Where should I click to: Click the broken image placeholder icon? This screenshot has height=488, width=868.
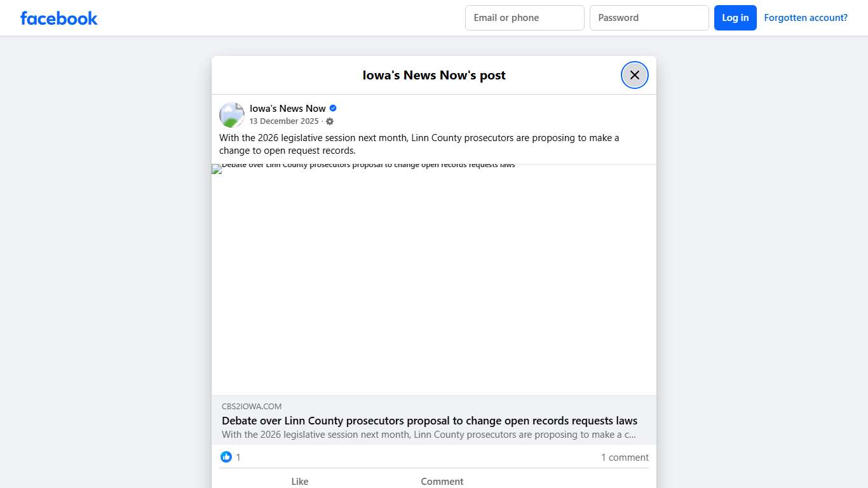[215, 168]
